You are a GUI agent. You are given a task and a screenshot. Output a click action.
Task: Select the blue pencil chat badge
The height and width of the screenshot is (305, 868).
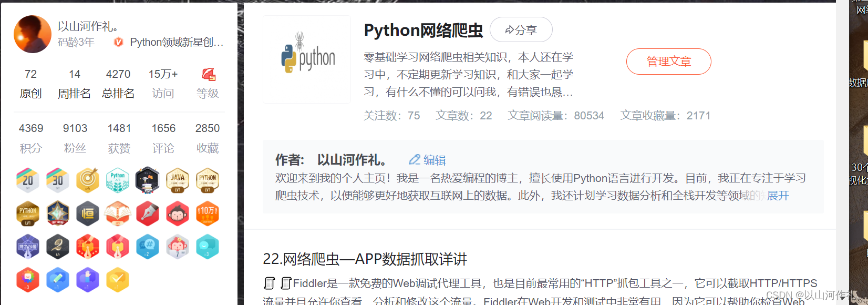pos(58,280)
